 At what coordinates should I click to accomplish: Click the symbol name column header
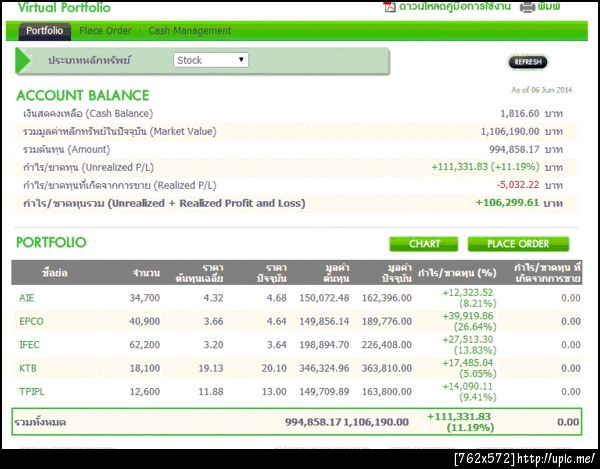pos(55,273)
